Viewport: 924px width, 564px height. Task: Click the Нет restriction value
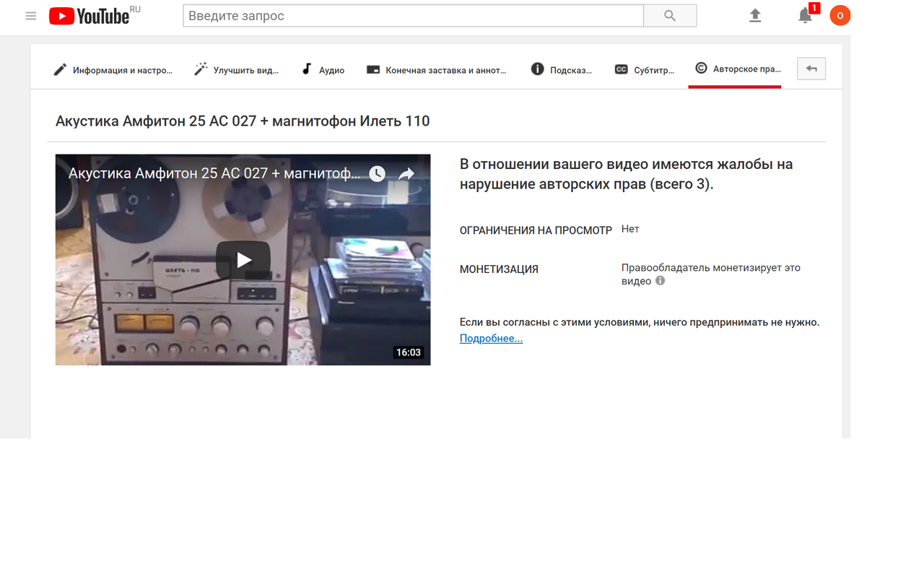coord(630,229)
